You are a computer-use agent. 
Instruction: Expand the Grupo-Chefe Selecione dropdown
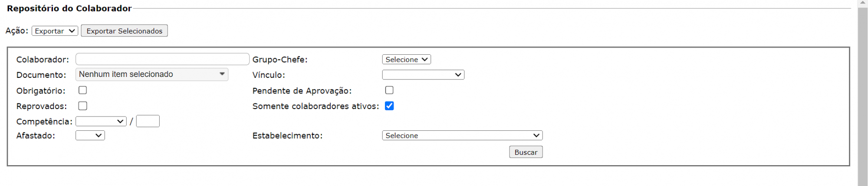406,60
